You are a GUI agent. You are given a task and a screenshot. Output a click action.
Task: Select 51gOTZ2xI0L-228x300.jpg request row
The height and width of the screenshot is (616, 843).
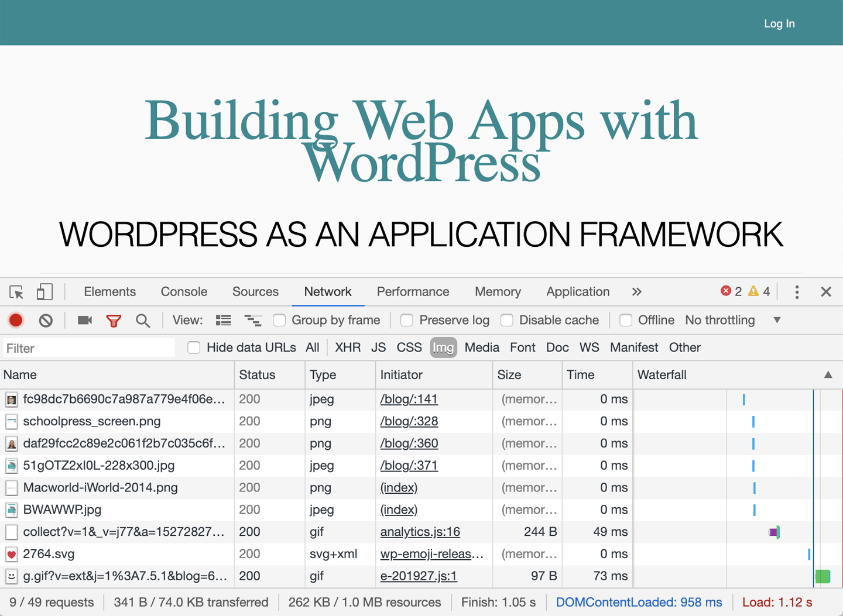click(x=421, y=466)
